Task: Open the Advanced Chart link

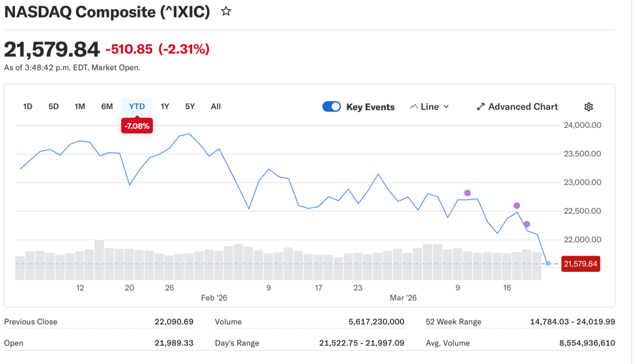Action: pyautogui.click(x=523, y=107)
